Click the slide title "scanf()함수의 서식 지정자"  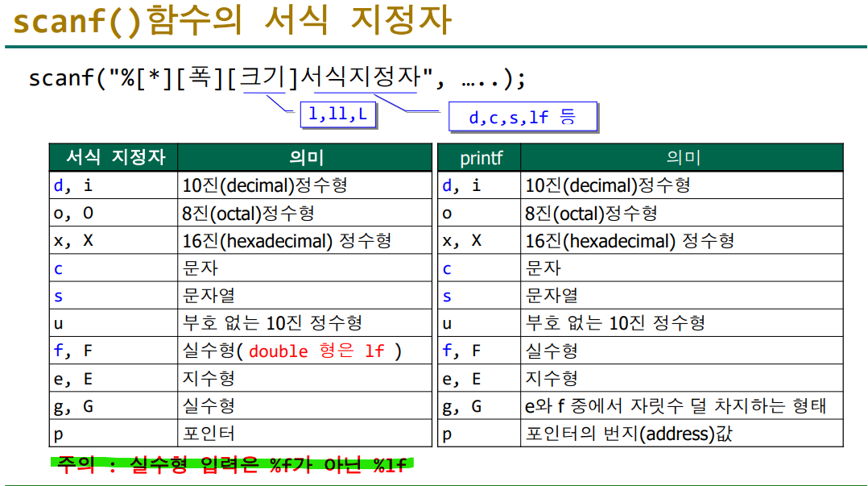232,20
